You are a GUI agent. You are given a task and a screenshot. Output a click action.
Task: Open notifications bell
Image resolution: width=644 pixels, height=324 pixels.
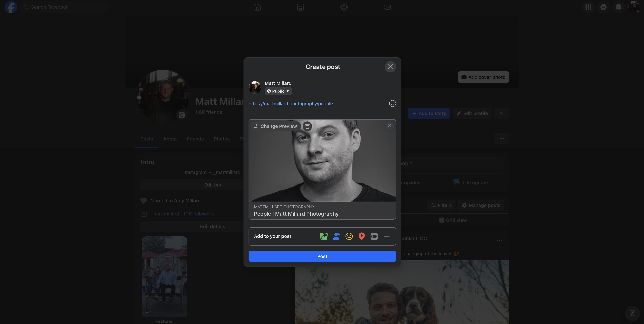click(x=619, y=7)
